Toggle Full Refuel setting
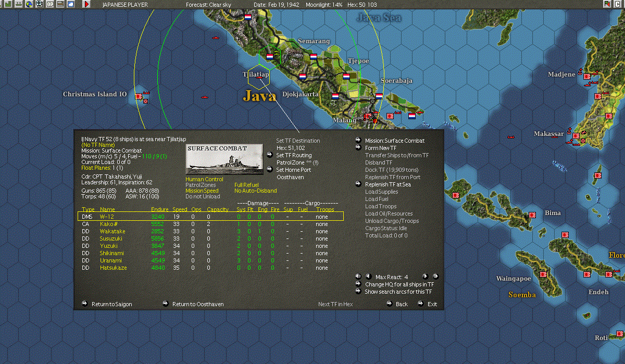This screenshot has width=625, height=364. pyautogui.click(x=247, y=185)
